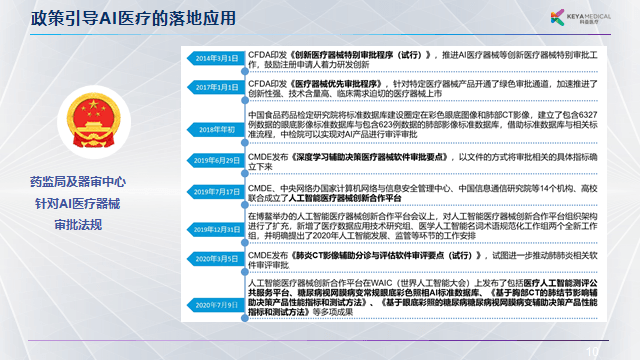Select the 2018年年初 date marker

click(x=216, y=130)
